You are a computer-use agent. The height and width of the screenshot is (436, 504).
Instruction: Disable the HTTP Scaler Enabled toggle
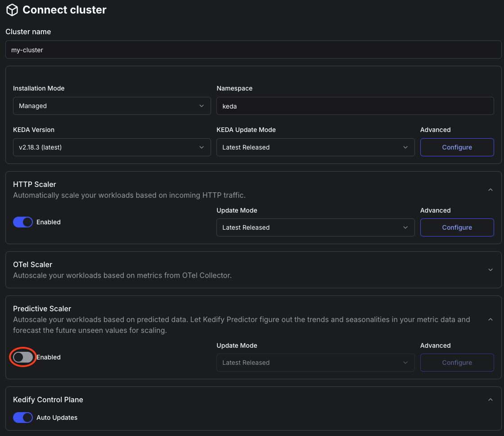tap(22, 222)
